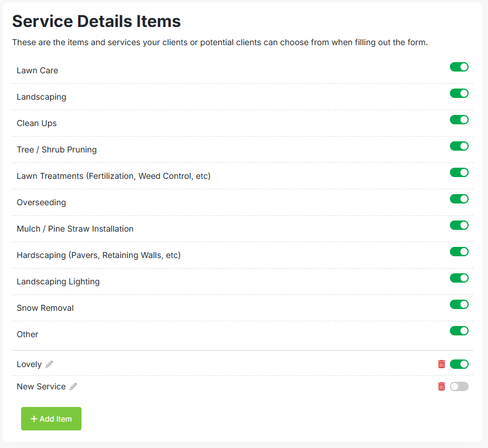Toggle the Overseeding switch

(x=459, y=199)
